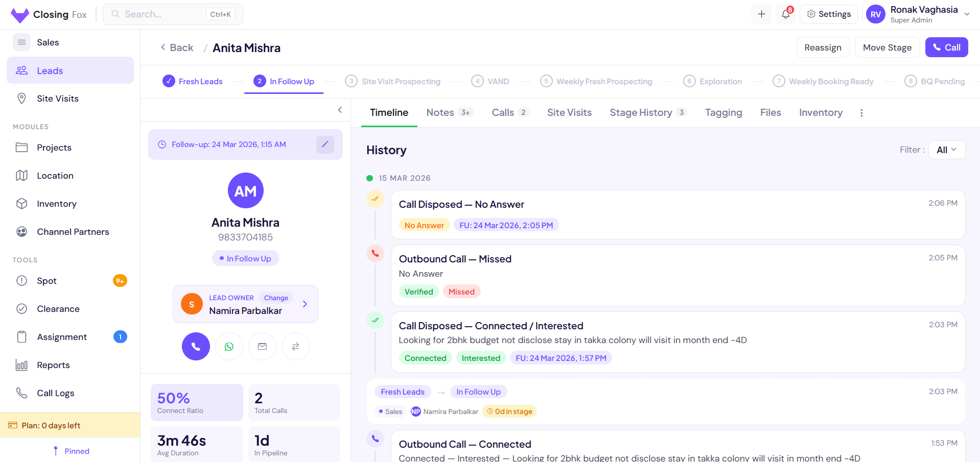Screen dimensions: 980x462
Task: Start a phone call from the contact icons
Action: coord(196,346)
